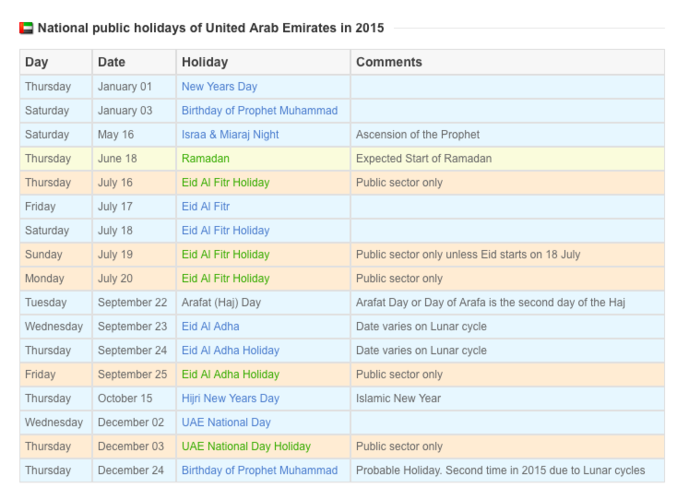Click the December 03 date cell
The image size is (677, 500).
[x=134, y=446]
